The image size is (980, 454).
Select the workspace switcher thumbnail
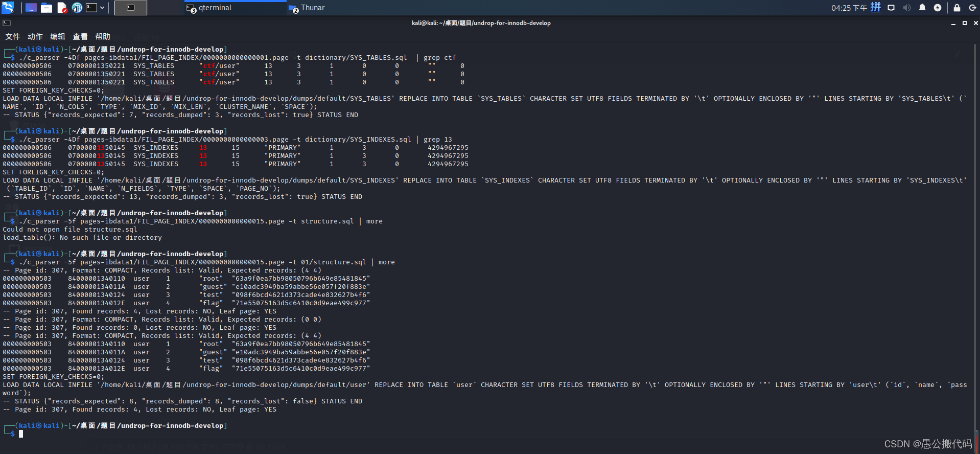pyautogui.click(x=131, y=8)
